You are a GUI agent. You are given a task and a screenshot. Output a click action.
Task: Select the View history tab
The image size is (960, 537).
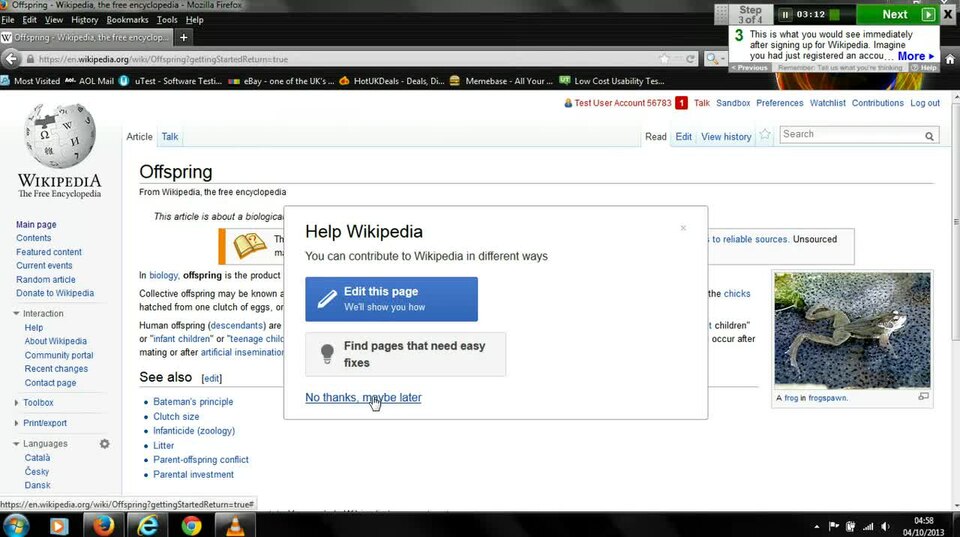pyautogui.click(x=726, y=137)
